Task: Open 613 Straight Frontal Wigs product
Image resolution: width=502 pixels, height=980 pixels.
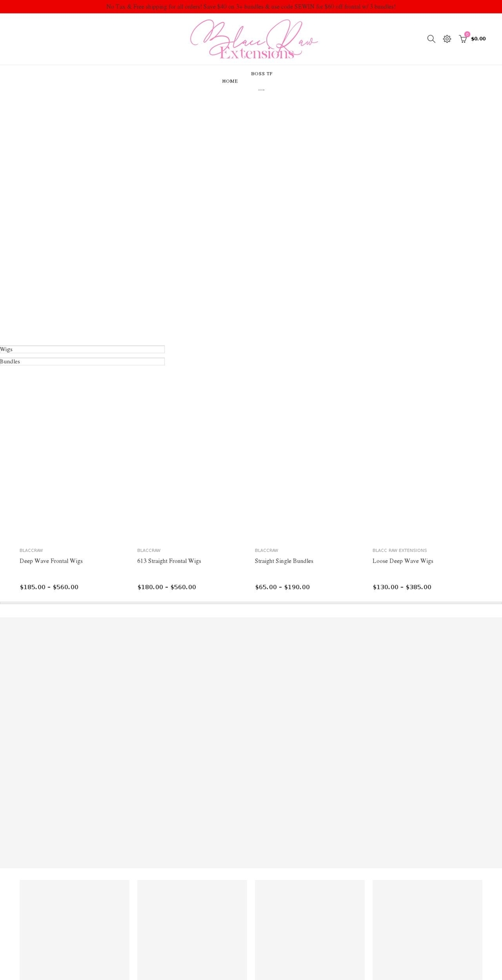Action: coord(169,561)
